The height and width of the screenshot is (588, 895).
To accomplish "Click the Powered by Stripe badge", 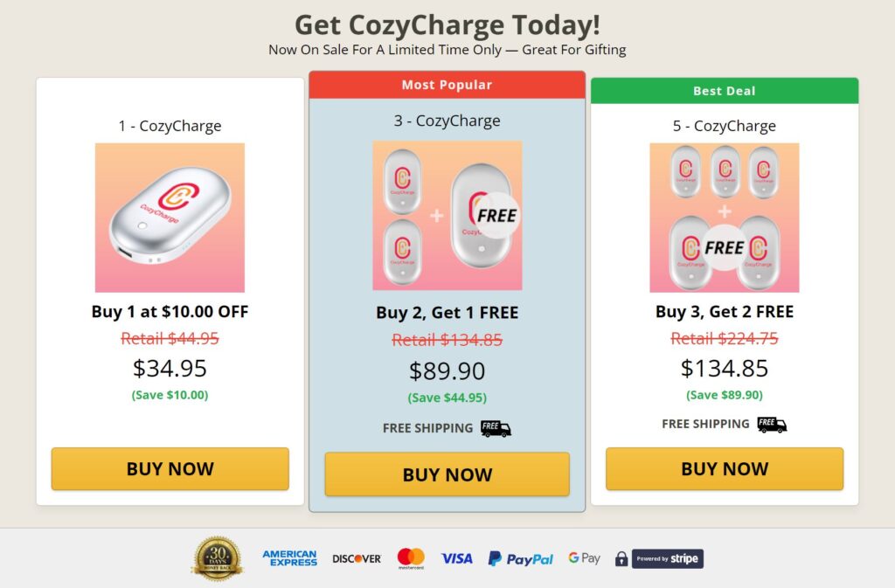I will pyautogui.click(x=667, y=557).
